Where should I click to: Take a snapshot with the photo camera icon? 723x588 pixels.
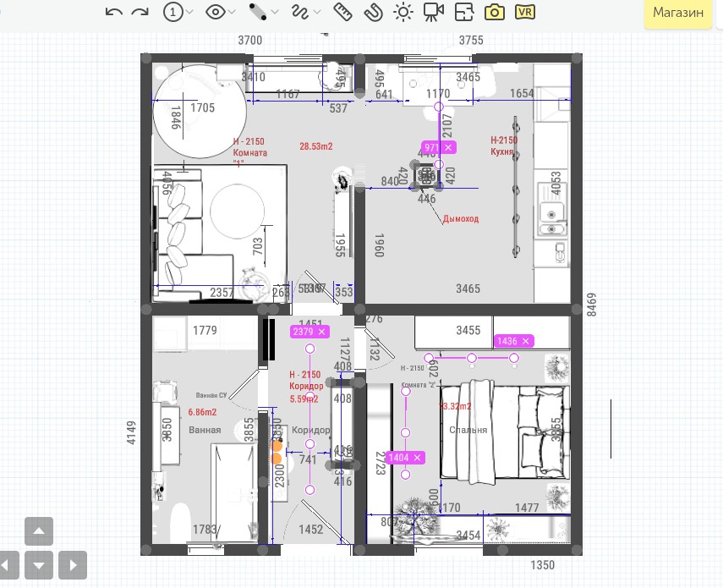495,12
